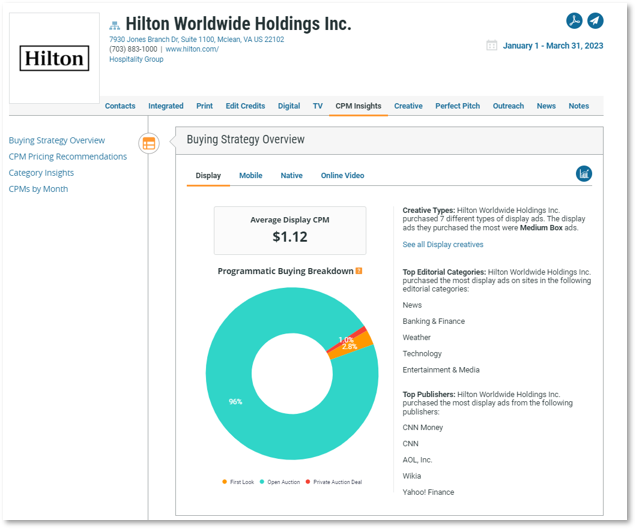This screenshot has width=636, height=529.
Task: Toggle Private Auction Deal legend item
Action: tap(334, 482)
